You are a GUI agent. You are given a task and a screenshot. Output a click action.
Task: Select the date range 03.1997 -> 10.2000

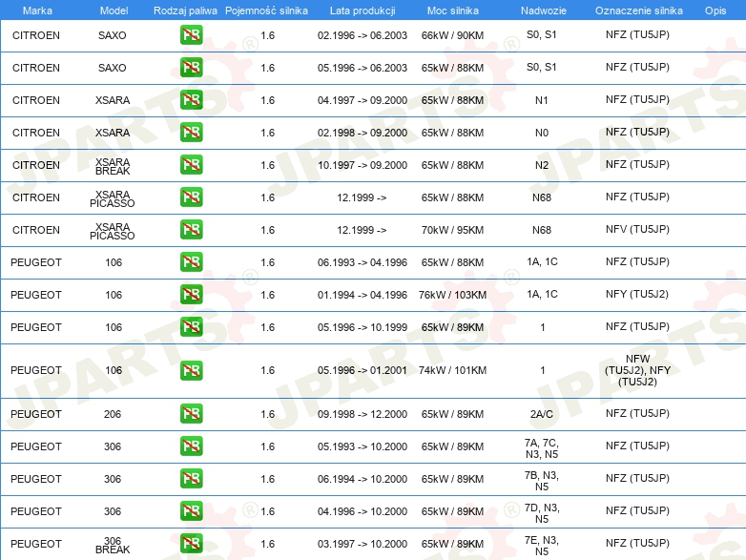point(363,544)
